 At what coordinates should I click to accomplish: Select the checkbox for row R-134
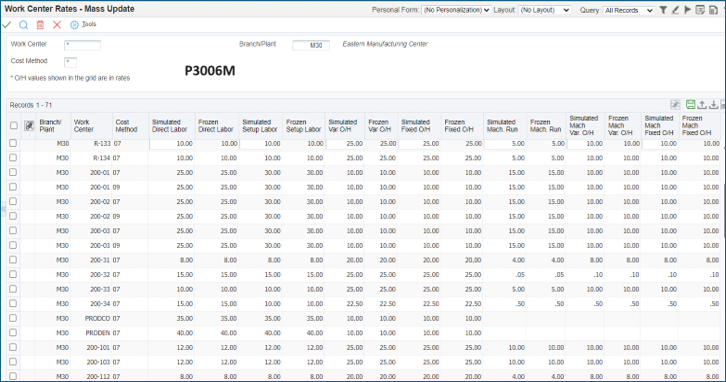click(x=13, y=158)
